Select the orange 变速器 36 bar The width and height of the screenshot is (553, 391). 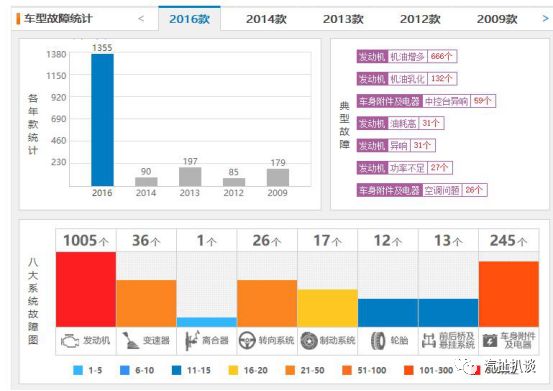click(146, 303)
